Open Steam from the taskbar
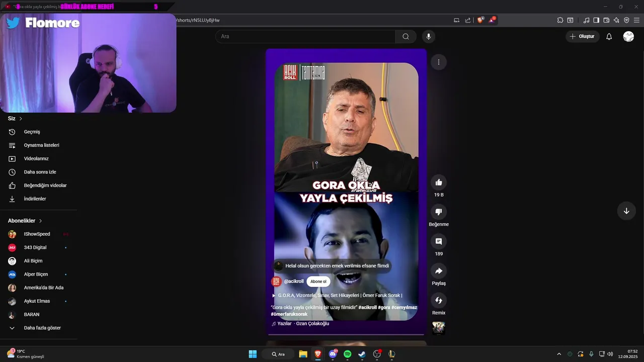The image size is (644, 362). (362, 354)
